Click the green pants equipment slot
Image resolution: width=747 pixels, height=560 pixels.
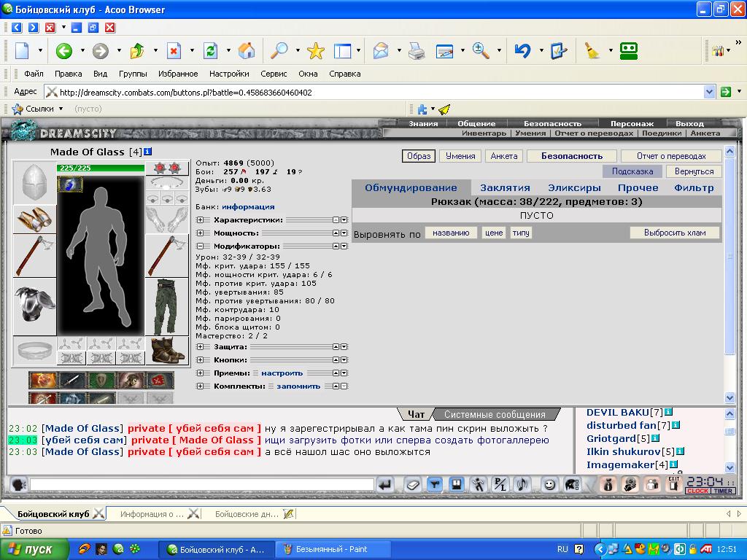[167, 307]
